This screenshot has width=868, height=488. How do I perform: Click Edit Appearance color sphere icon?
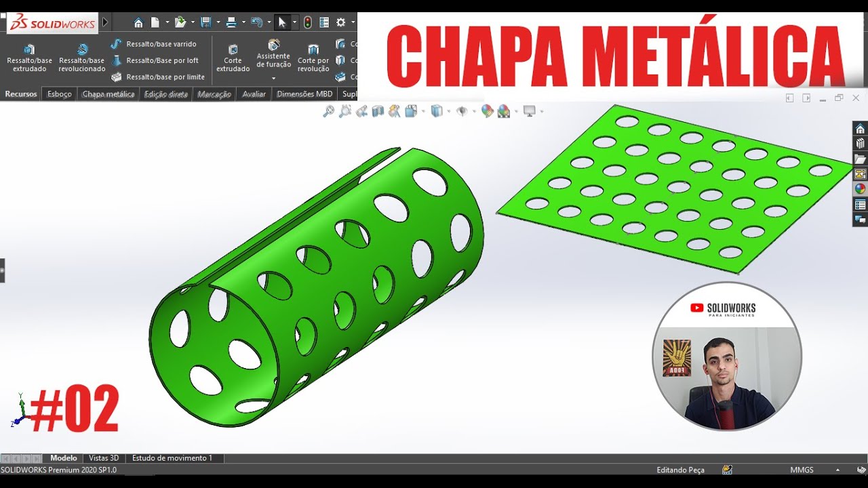[x=487, y=111]
